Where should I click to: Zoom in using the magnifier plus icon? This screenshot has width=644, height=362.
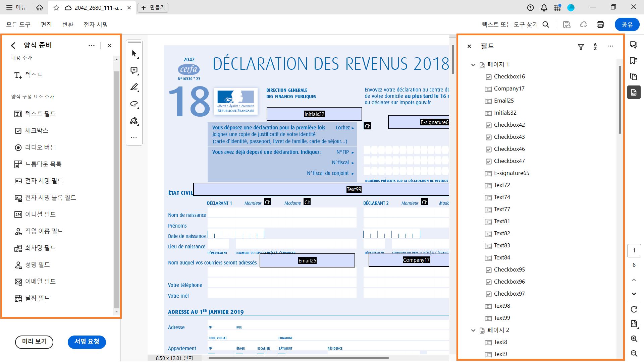pos(634,339)
